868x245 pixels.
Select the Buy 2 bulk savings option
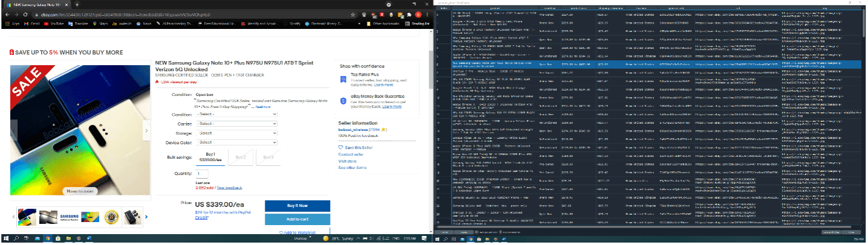[241, 157]
